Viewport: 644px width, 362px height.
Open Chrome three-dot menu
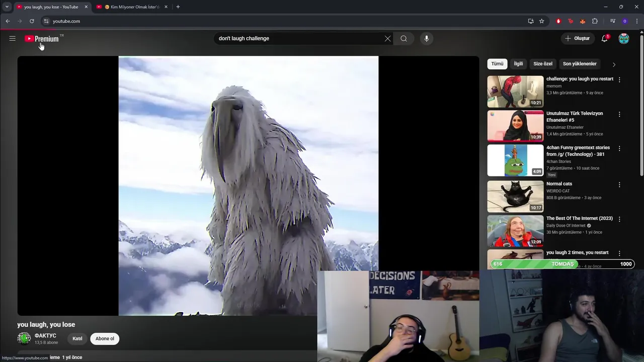point(637,21)
